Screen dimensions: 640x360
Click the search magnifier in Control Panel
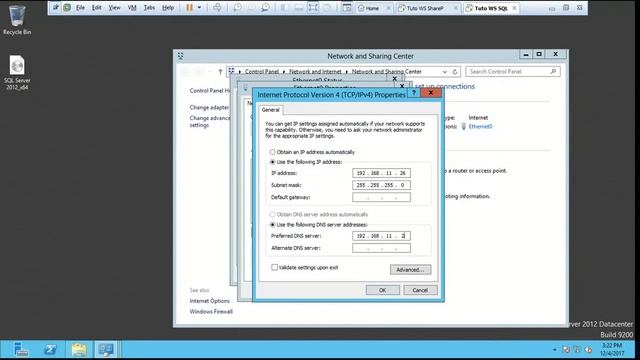tap(553, 71)
